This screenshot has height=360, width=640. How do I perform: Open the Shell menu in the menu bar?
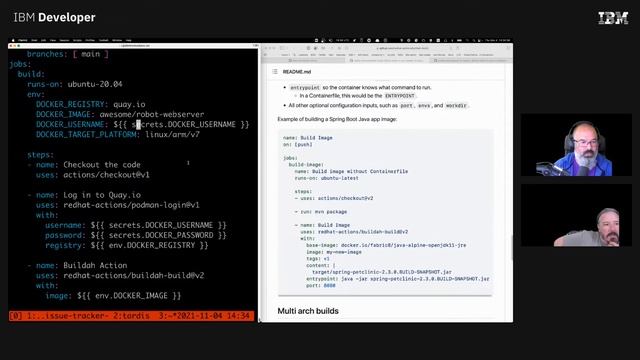[34, 40]
